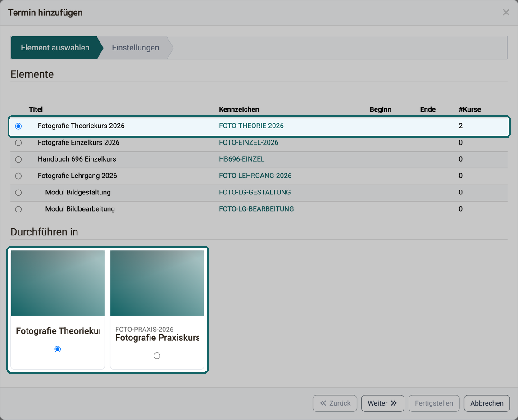Click the Kennzeichen column header
The image size is (518, 420).
coord(239,109)
